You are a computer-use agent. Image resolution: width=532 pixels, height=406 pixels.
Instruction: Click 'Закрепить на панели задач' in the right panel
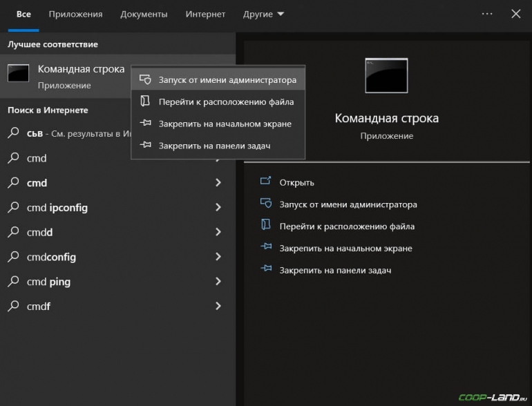[335, 271]
